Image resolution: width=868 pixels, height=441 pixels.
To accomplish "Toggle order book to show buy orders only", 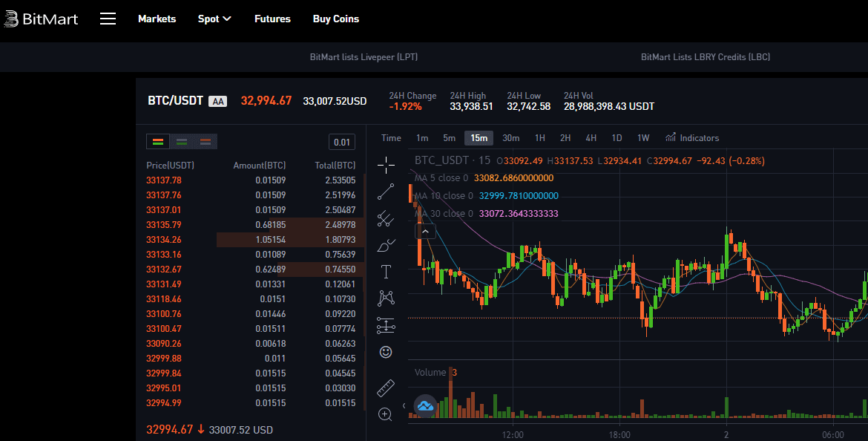I will (183, 141).
